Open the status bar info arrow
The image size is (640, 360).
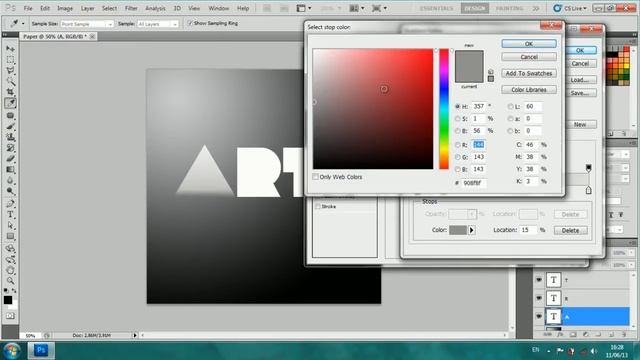pyautogui.click(x=135, y=335)
